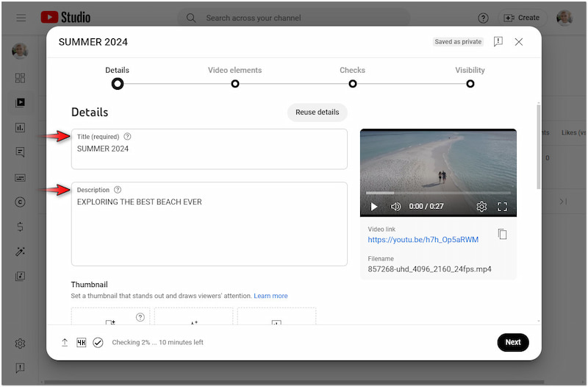
Task: Click the 4K processing status icon
Action: tap(82, 342)
